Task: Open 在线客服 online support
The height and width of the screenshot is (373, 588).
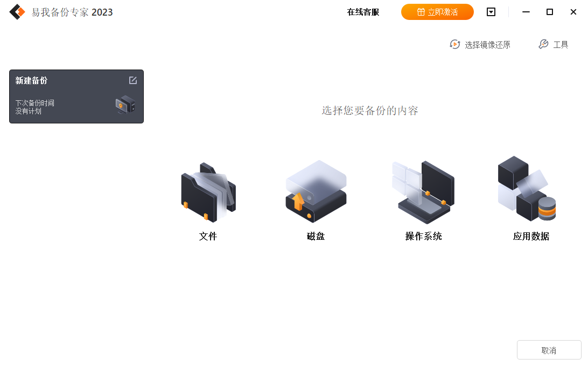Action: tap(363, 12)
